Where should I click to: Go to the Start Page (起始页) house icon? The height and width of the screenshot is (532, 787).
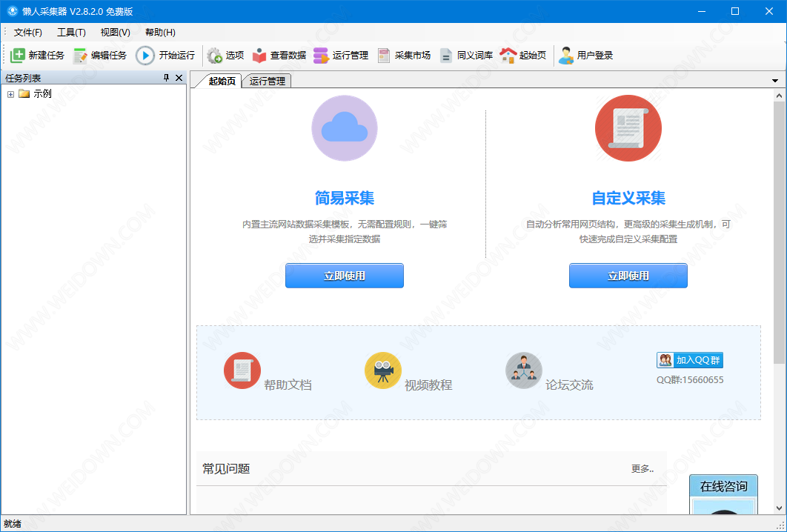[508, 56]
